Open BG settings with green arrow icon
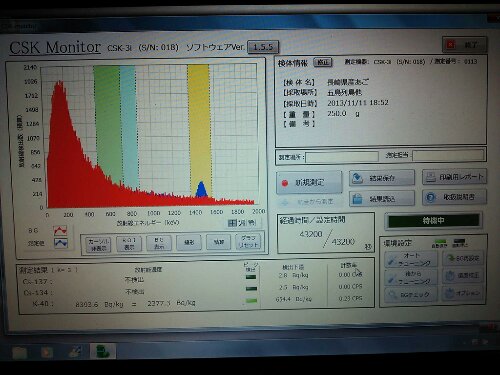The height and width of the screenshot is (375, 500). pos(463,258)
